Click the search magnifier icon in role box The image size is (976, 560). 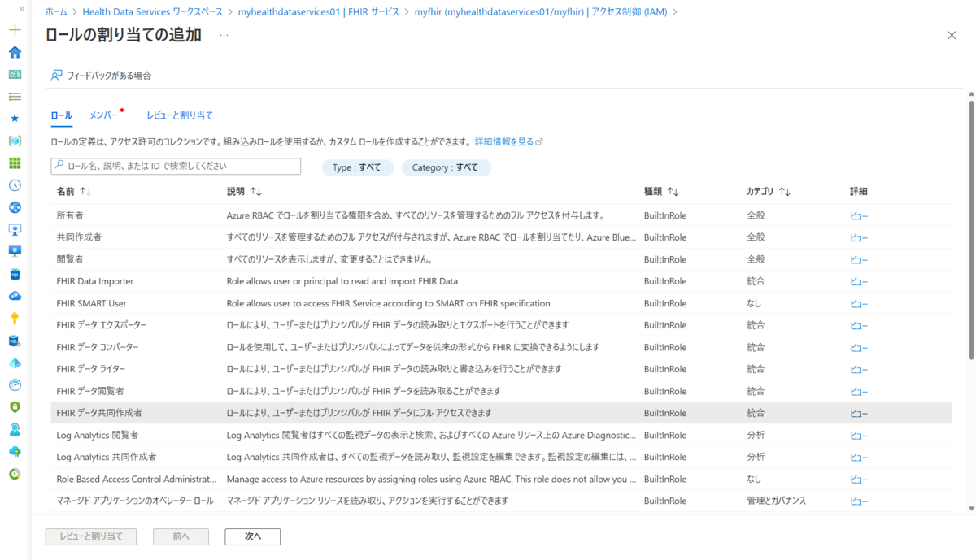point(59,166)
